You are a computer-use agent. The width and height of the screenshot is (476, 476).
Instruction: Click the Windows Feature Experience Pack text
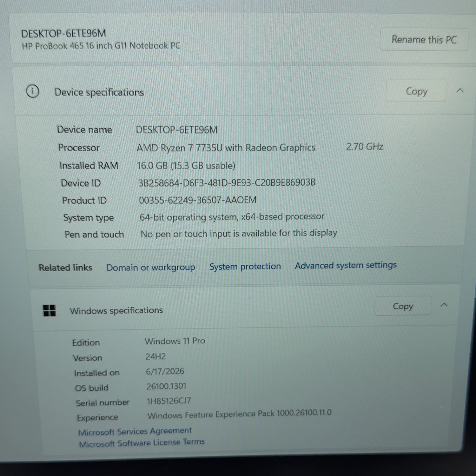[239, 414]
